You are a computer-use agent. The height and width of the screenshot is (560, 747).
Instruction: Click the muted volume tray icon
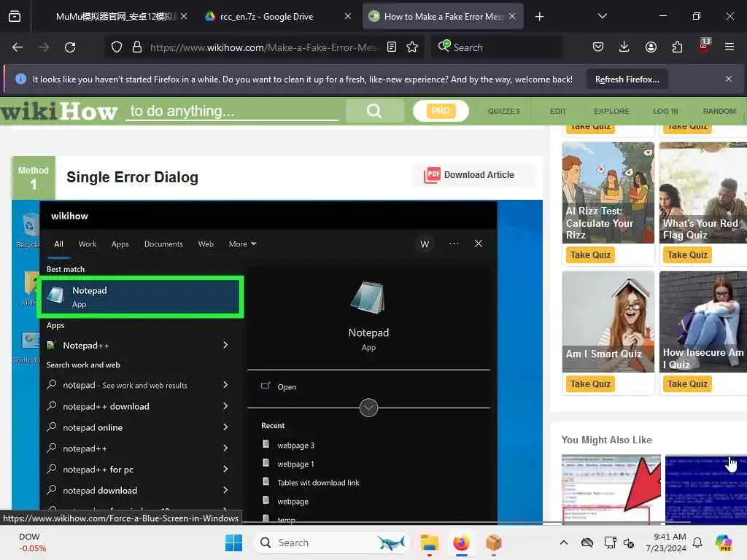pos(629,542)
